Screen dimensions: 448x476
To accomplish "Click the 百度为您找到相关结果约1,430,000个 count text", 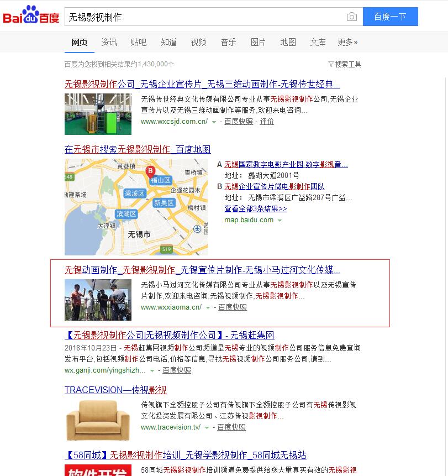I will click(119, 64).
